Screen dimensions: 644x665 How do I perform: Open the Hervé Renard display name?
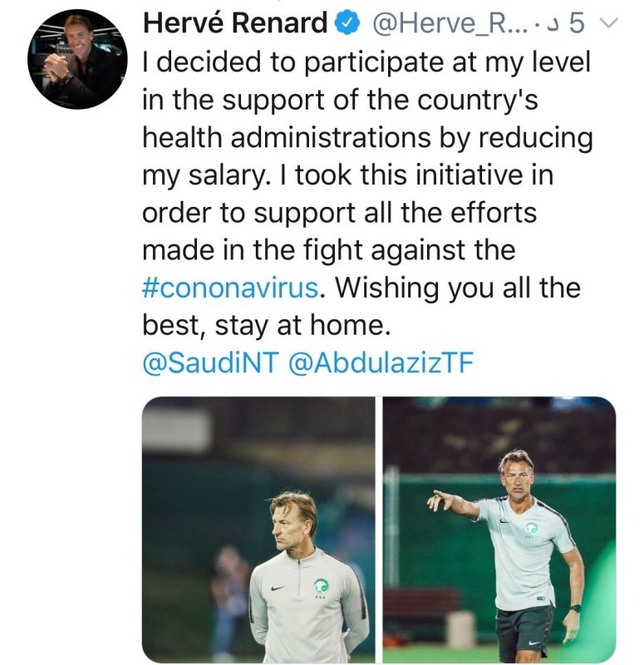click(x=235, y=25)
